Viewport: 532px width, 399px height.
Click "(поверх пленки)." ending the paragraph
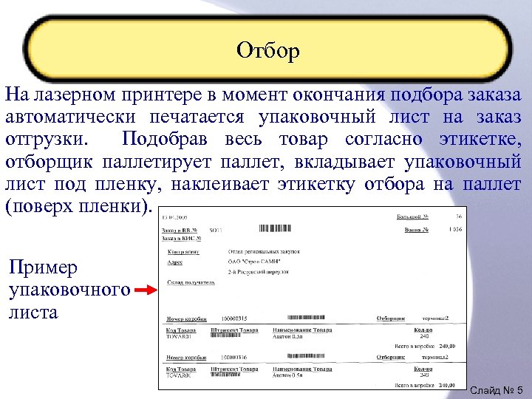[x=79, y=206]
